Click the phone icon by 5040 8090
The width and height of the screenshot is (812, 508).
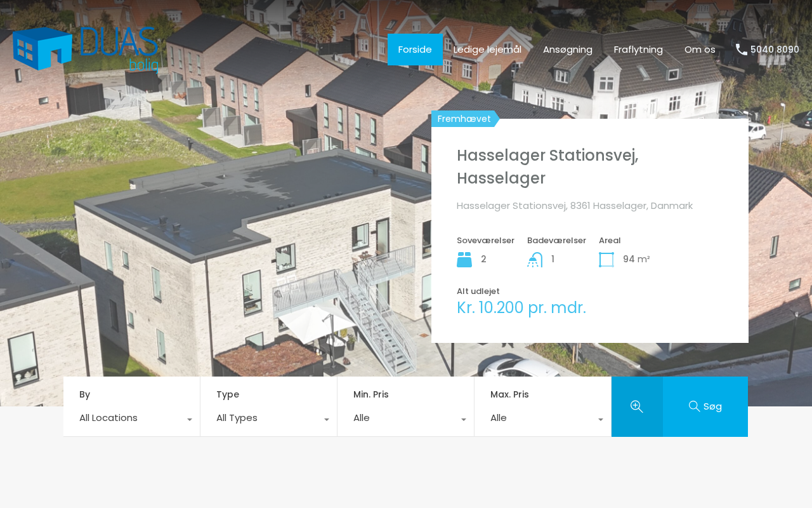tap(741, 50)
